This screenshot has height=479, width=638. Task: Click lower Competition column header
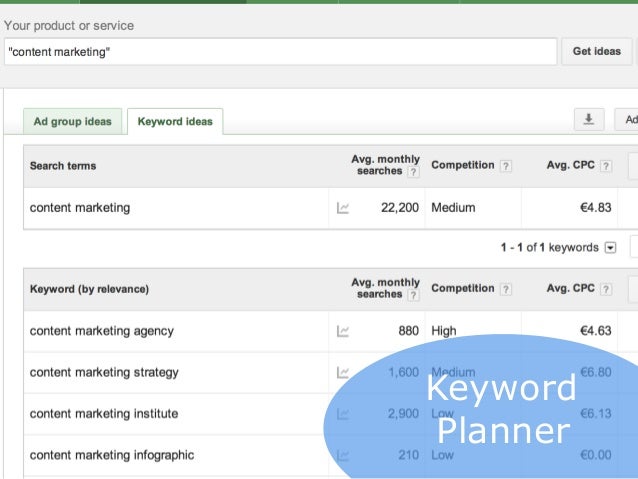pos(463,288)
